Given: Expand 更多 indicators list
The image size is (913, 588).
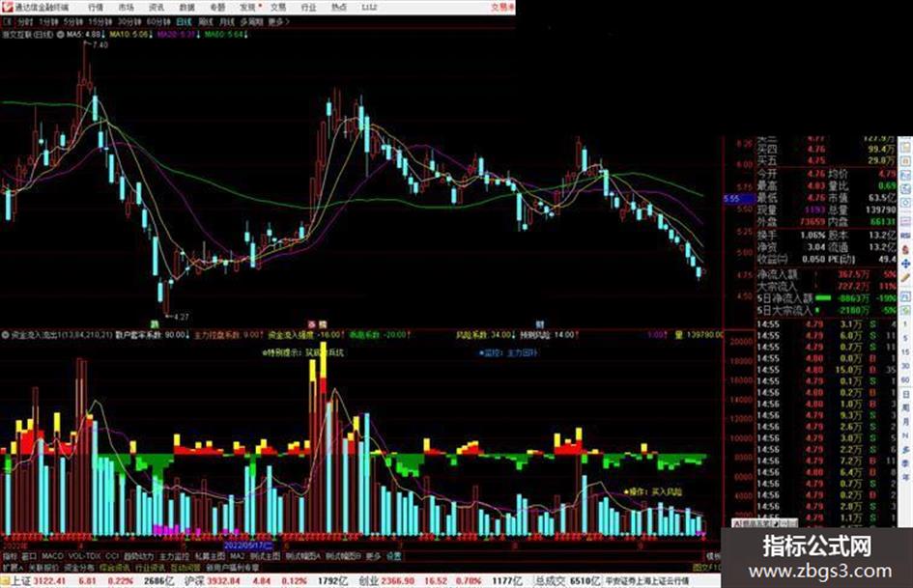Looking at the screenshot, I should click(373, 556).
